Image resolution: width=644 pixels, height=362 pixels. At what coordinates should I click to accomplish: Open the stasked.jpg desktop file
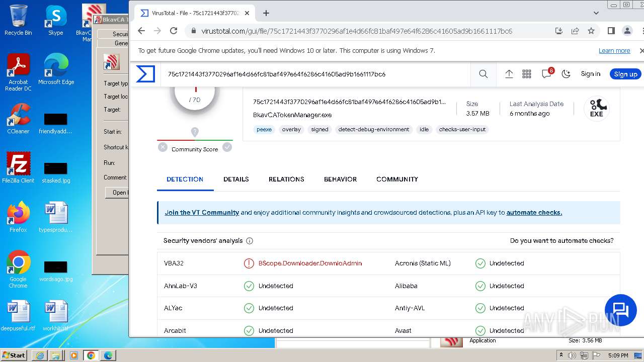point(56,173)
